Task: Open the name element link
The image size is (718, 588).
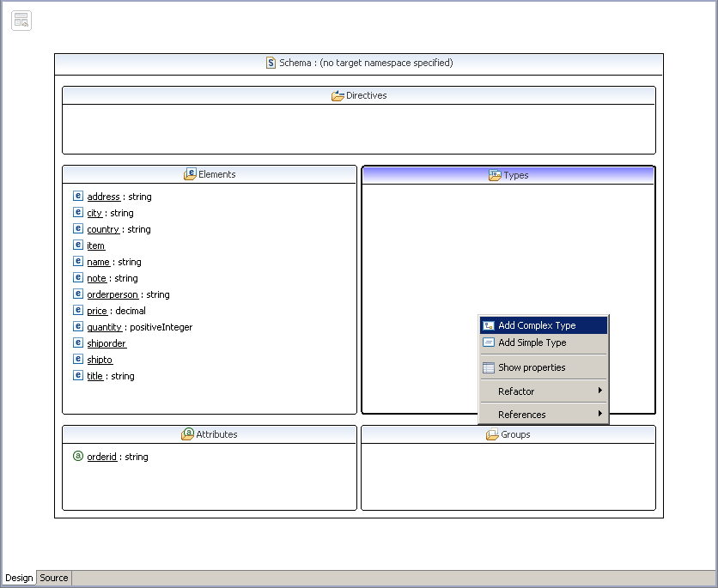Action: tap(99, 262)
